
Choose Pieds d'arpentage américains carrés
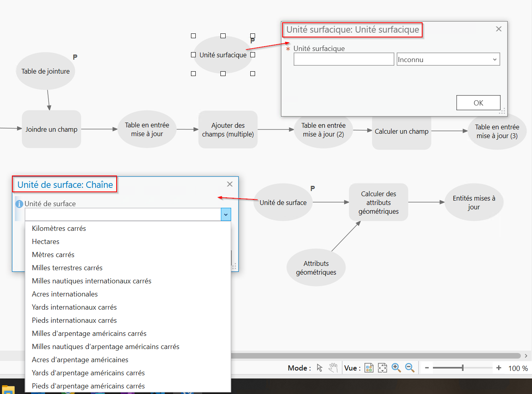pyautogui.click(x=128, y=386)
